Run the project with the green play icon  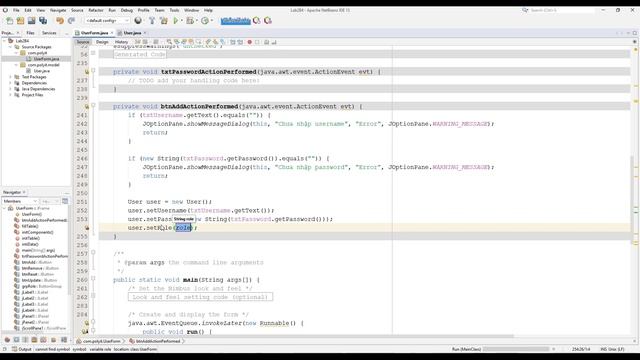click(176, 20)
